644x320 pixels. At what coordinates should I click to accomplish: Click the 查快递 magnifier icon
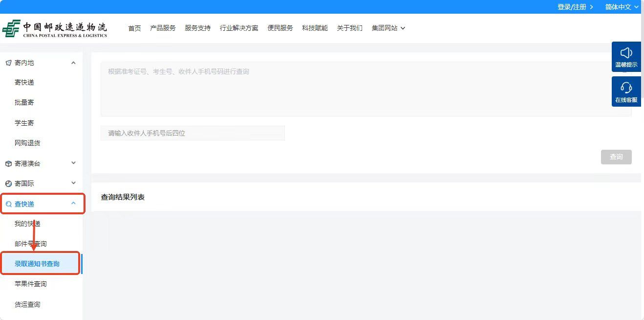point(8,204)
